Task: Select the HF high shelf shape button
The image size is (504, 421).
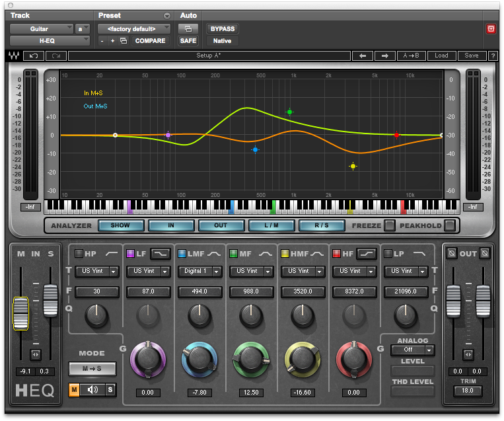Action: tap(367, 254)
